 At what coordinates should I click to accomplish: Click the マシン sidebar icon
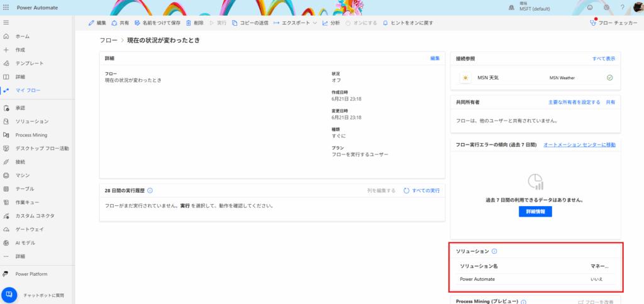pos(6,176)
